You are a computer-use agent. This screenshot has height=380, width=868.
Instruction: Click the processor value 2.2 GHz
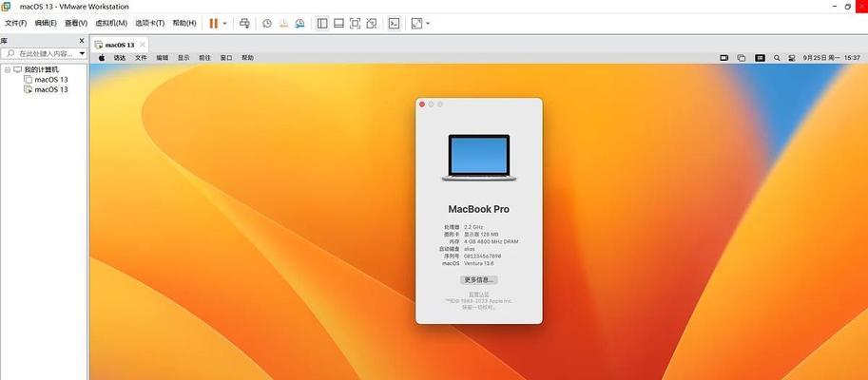tap(473, 227)
